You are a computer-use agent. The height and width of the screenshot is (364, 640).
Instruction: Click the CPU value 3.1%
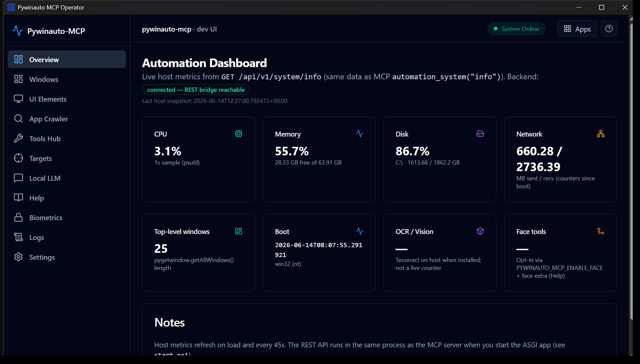click(168, 151)
